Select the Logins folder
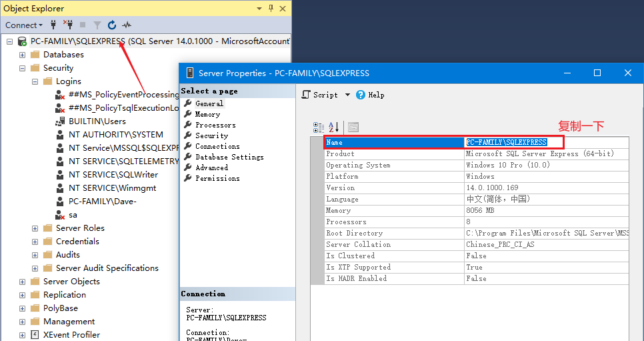This screenshot has height=341, width=644. 69,81
